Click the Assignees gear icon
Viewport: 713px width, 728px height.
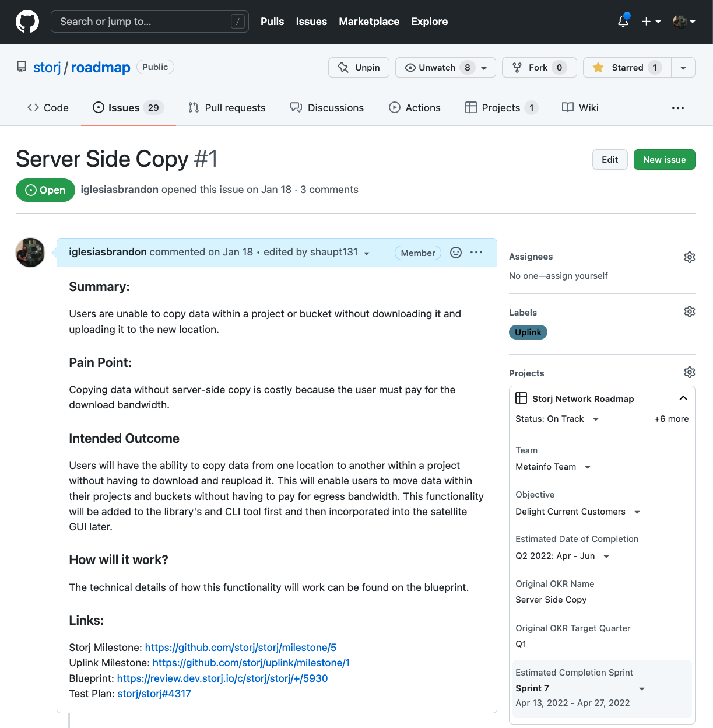click(689, 257)
